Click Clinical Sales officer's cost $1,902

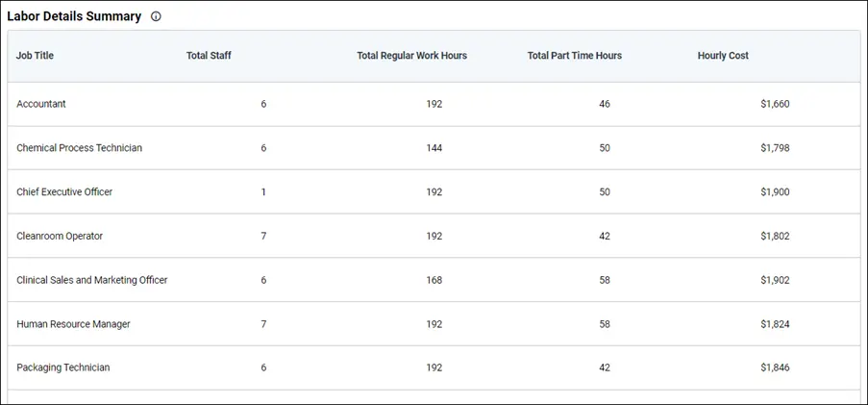click(x=775, y=280)
